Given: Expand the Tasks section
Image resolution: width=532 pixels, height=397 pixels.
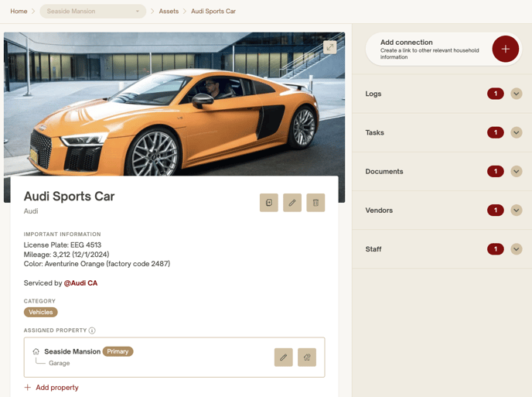Looking at the screenshot, I should [x=517, y=132].
